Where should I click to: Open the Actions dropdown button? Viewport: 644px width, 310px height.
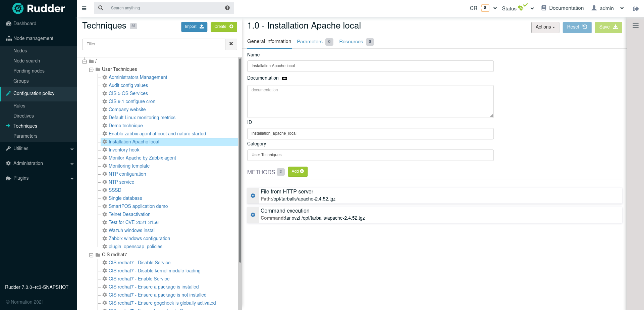coord(545,27)
